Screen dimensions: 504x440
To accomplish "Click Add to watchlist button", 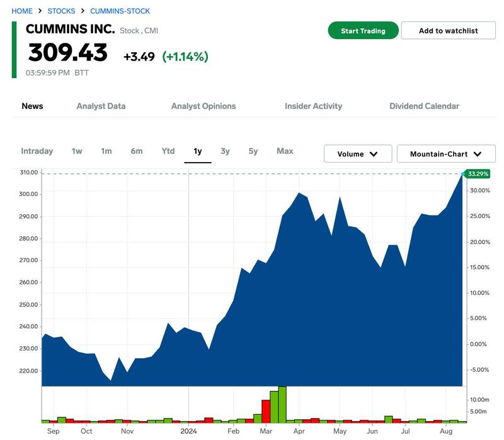I will (448, 31).
